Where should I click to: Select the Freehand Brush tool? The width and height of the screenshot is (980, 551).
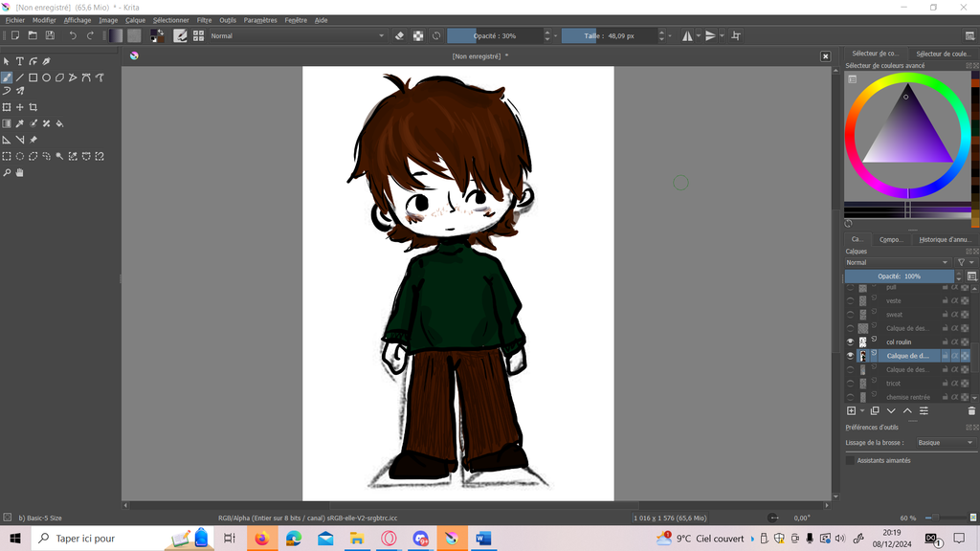7,77
